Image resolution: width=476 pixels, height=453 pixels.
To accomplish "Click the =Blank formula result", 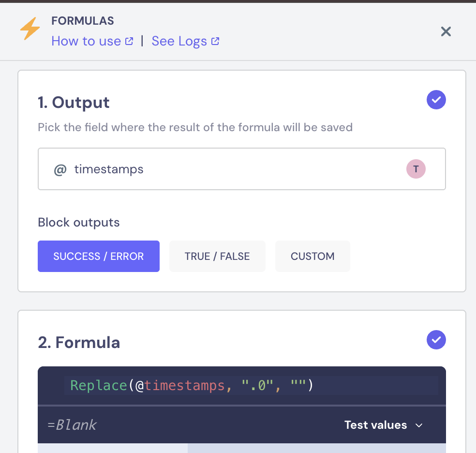I will click(x=72, y=425).
